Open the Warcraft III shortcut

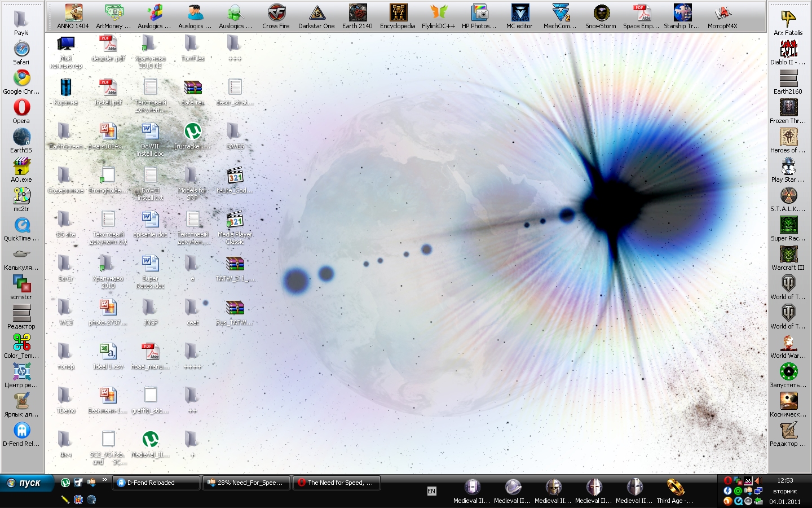pos(788,255)
